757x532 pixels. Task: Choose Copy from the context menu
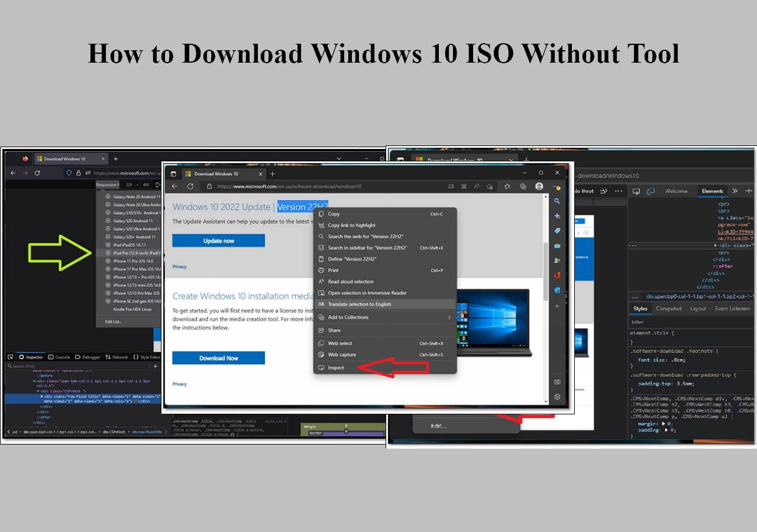click(385, 214)
